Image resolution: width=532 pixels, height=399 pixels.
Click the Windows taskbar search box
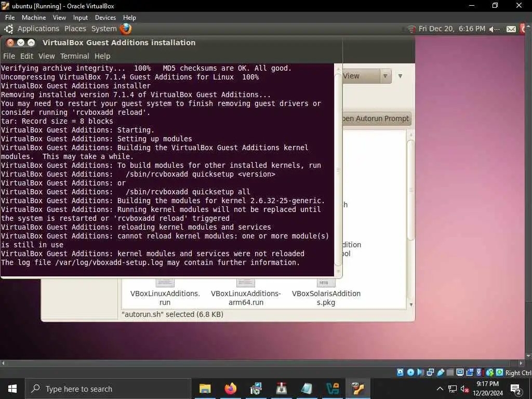108,389
